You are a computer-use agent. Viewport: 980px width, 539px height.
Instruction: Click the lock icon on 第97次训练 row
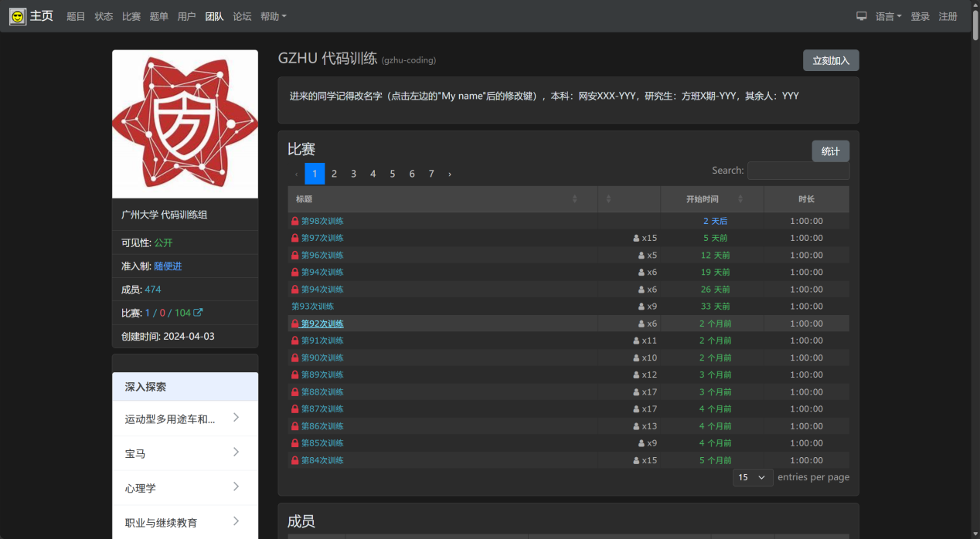(294, 238)
